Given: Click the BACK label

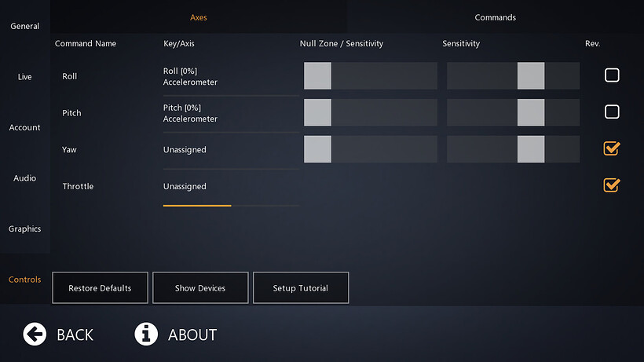Looking at the screenshot, I should tap(75, 335).
